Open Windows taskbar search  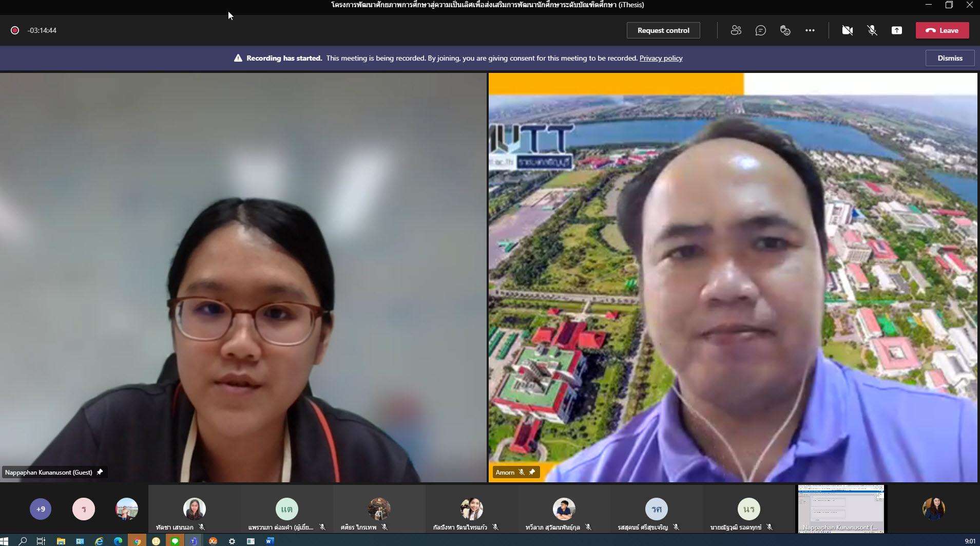click(23, 541)
